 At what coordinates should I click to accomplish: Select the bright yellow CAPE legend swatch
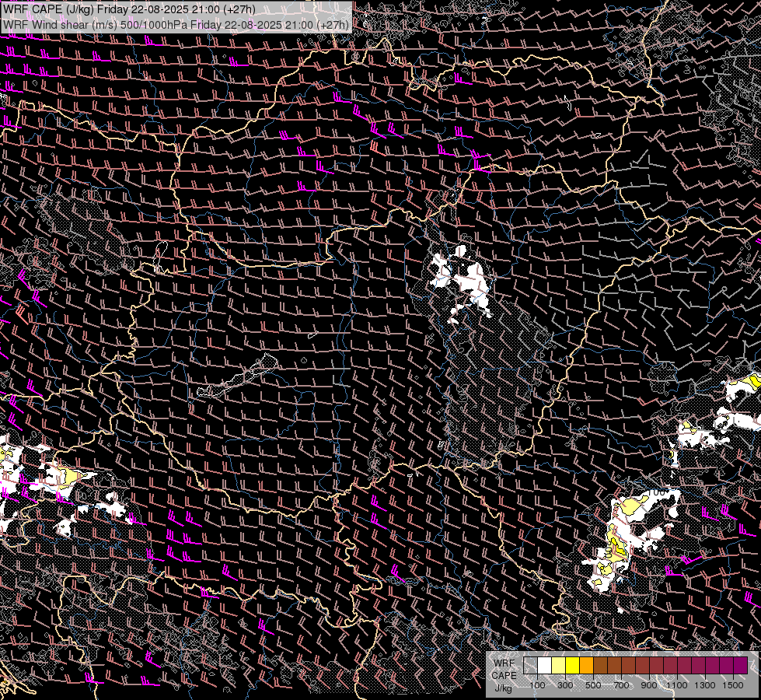pos(572,666)
